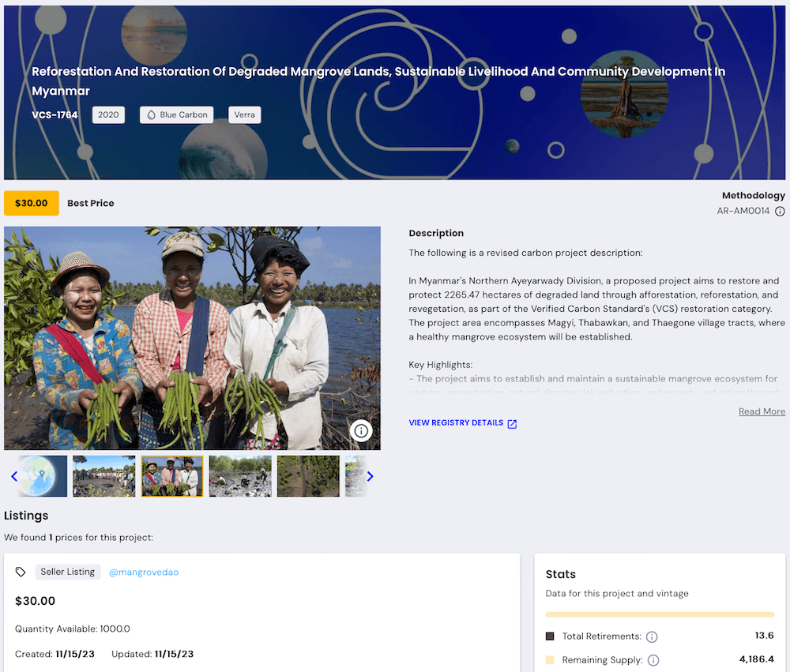790x672 pixels.
Task: Click the Blue Carbon category tag
Action: click(177, 115)
